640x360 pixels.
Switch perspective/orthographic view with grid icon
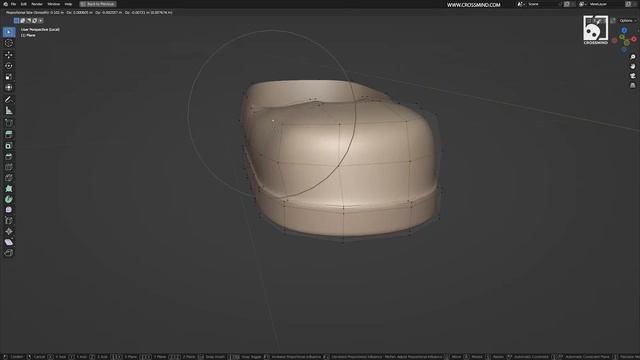633,85
